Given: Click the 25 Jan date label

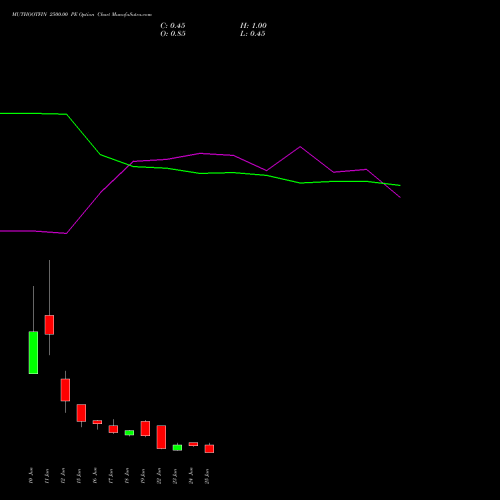Looking at the screenshot, I should tap(207, 476).
